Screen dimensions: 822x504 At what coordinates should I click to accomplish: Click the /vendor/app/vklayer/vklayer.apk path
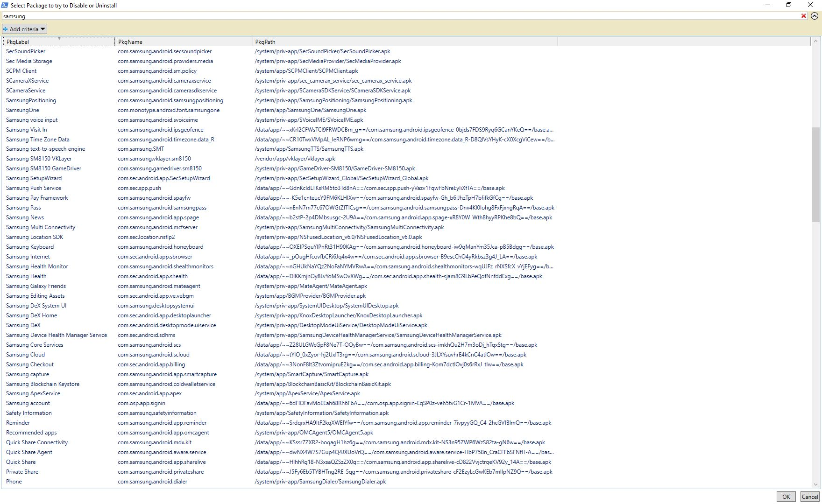click(x=295, y=159)
